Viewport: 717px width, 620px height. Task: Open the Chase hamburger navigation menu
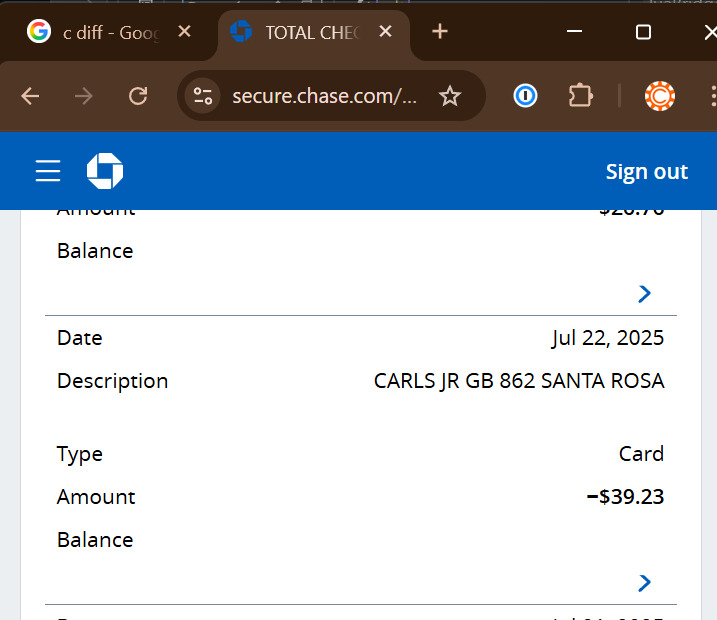[x=48, y=171]
